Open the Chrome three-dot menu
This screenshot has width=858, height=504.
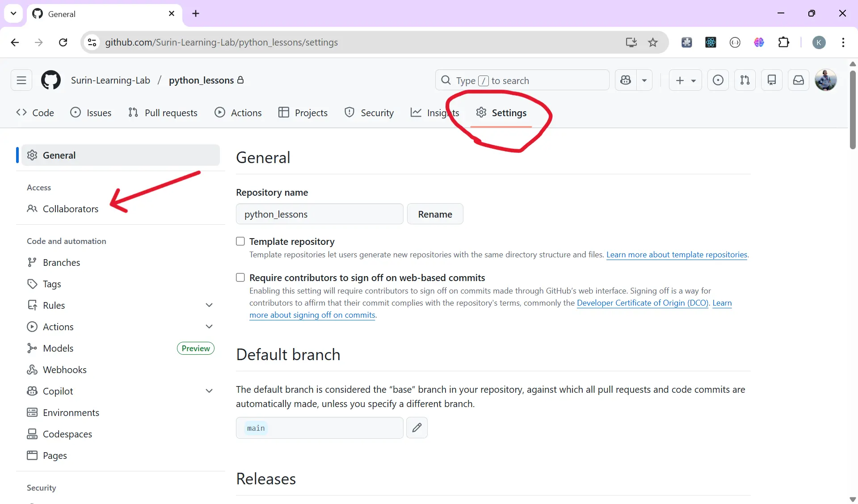(843, 42)
